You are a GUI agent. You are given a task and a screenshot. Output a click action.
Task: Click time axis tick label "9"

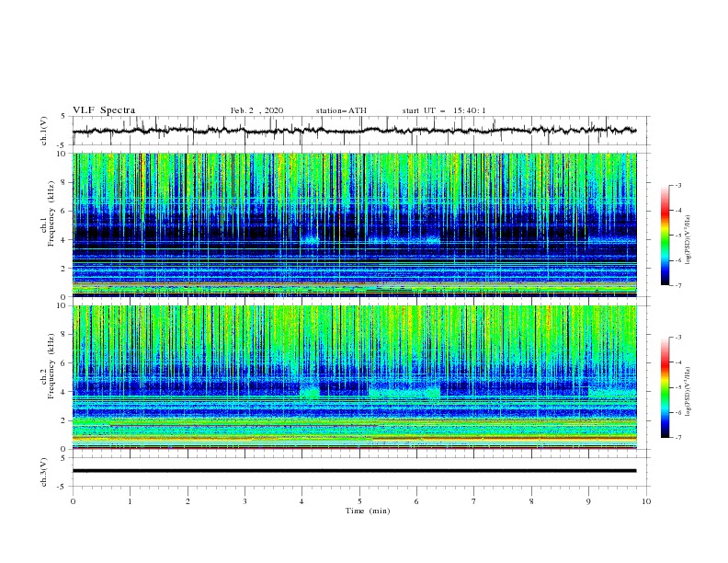(x=588, y=501)
